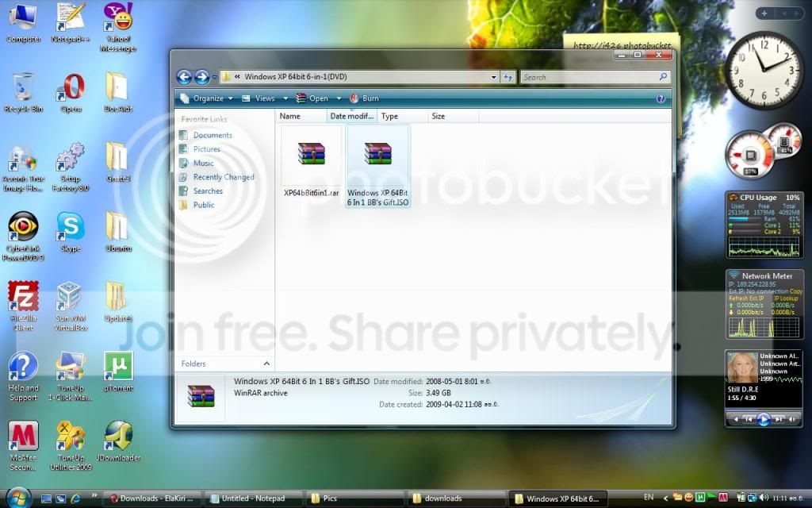Select the Windows XP 64Bit 6 In 1 BB's Gift.ISO file

click(x=377, y=167)
